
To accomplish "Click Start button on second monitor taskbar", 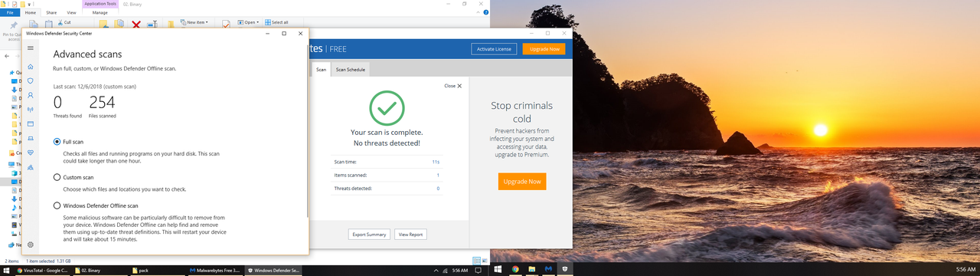I will pos(498,270).
